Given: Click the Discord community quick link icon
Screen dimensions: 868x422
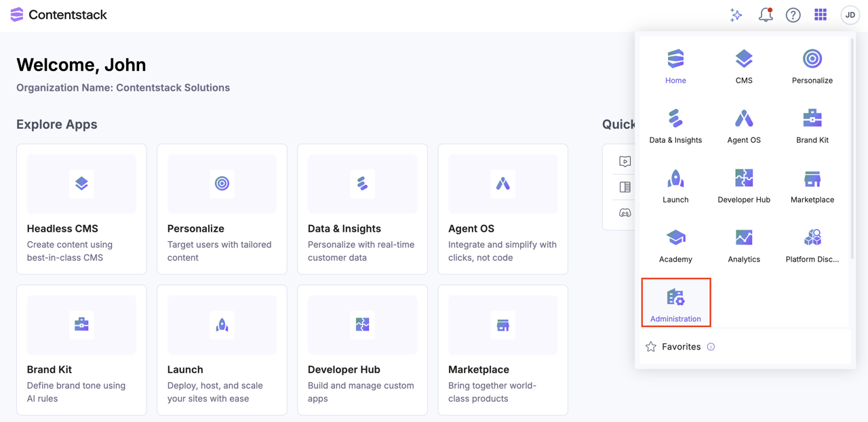Looking at the screenshot, I should tap(625, 213).
